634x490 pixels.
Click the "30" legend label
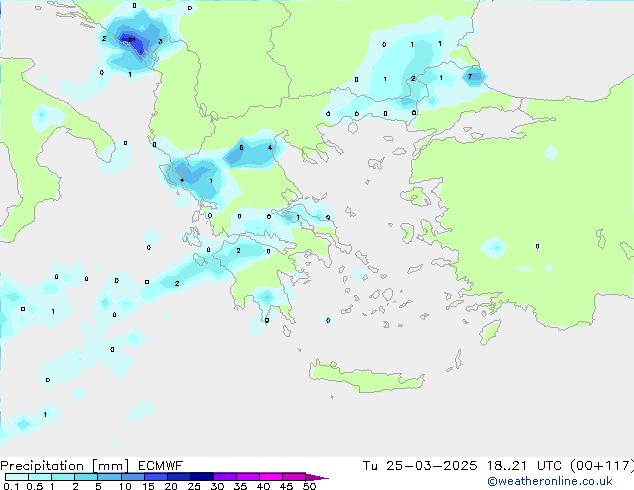[217, 486]
